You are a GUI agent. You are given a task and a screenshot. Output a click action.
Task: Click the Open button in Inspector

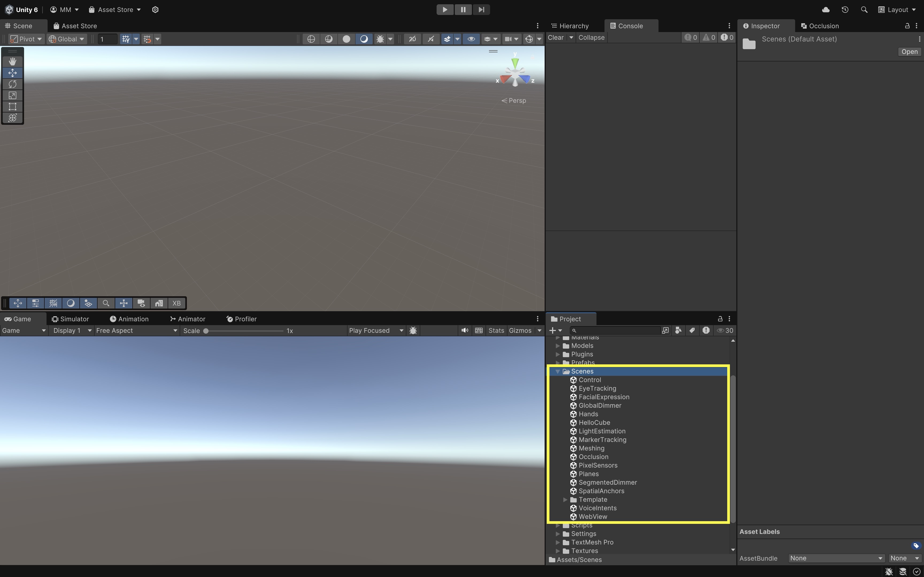coord(910,52)
